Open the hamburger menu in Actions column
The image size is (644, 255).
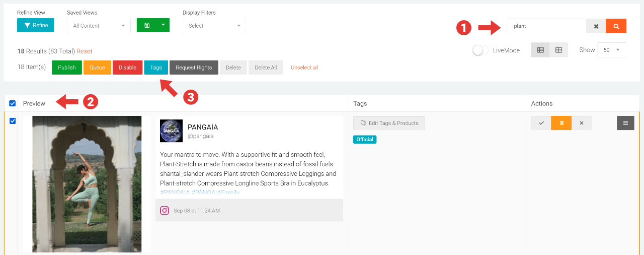(625, 123)
